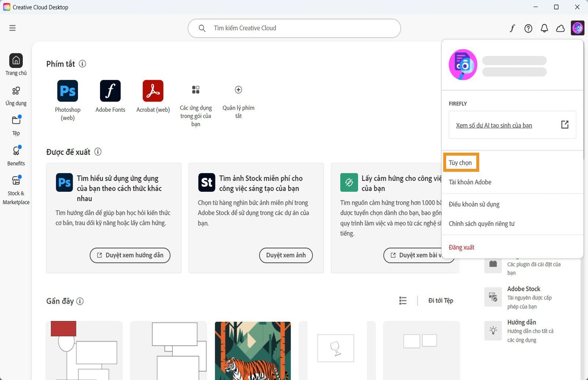This screenshot has height=380, width=588.
Task: Launch the Adobe Fonts shortcut tile
Action: [110, 91]
